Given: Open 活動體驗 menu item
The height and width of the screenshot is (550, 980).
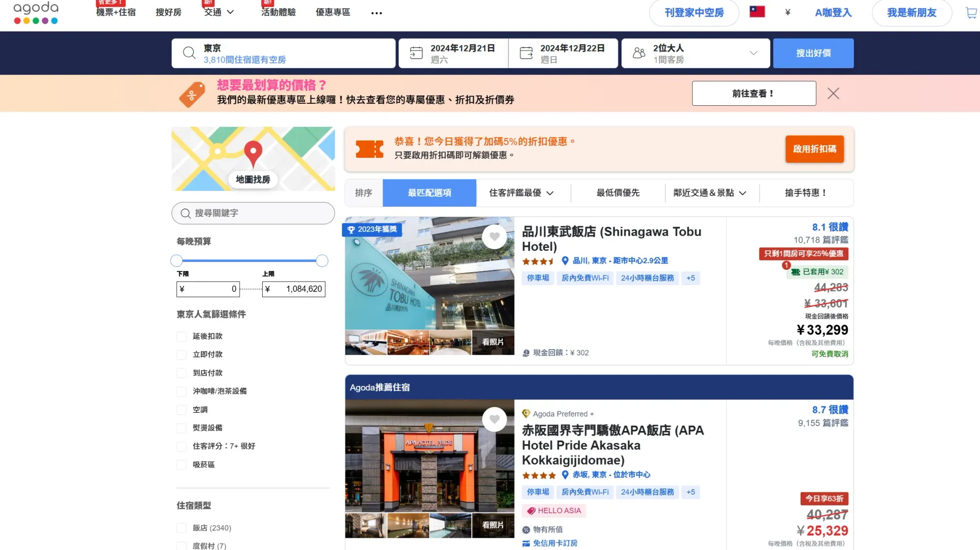Looking at the screenshot, I should point(278,12).
